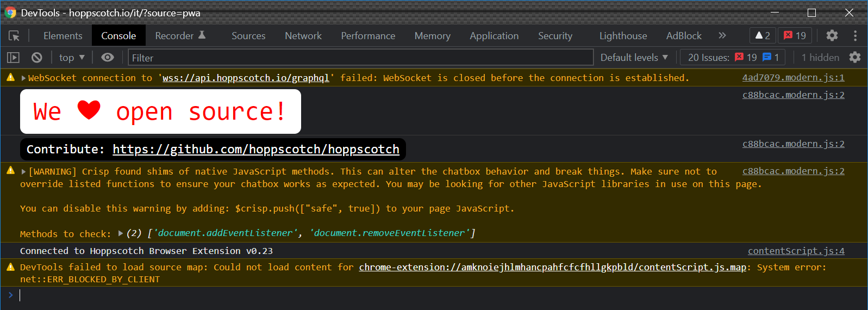This screenshot has width=868, height=310.
Task: Clear the console with the ban icon
Action: 37,57
